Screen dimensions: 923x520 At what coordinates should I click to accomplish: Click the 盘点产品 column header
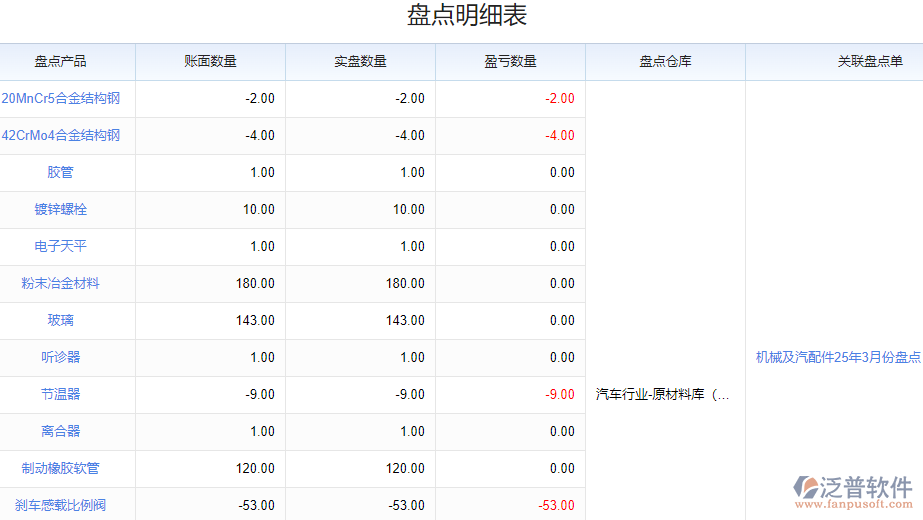(x=61, y=61)
